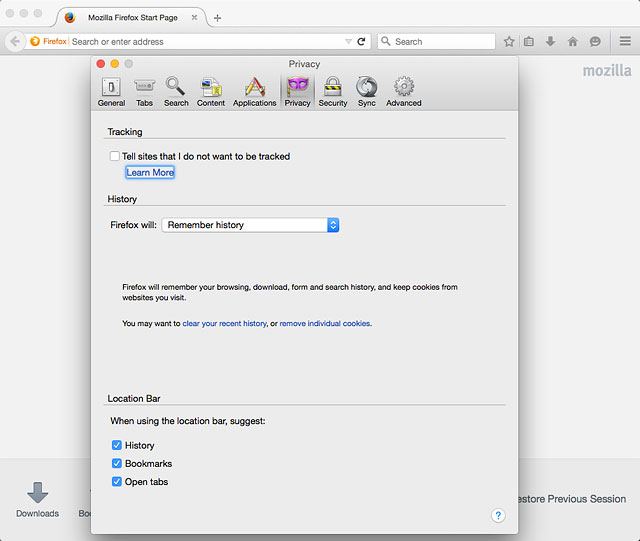
Task: Open the Security padlock pane
Action: point(333,92)
